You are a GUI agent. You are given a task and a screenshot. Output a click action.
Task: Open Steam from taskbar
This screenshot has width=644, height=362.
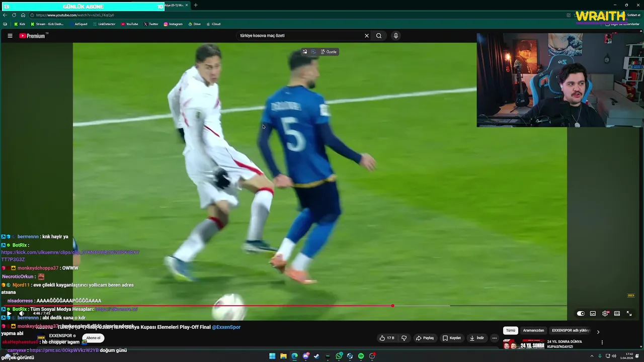pyautogui.click(x=316, y=356)
